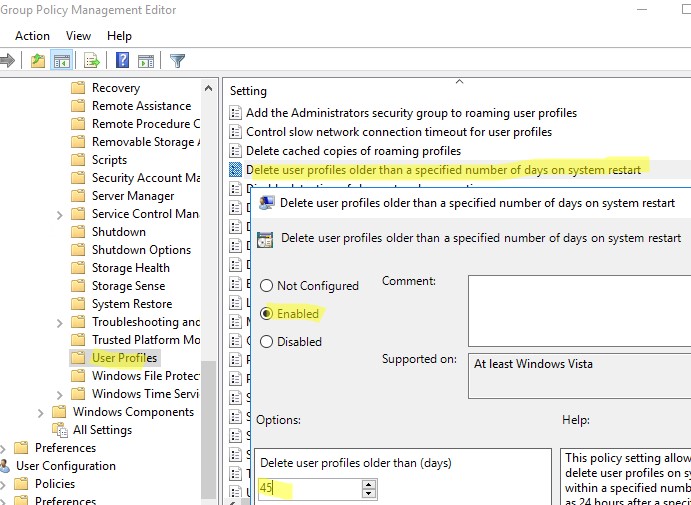691x505 pixels.
Task: Select Delete cached copies of roaming profiles
Action: [353, 151]
